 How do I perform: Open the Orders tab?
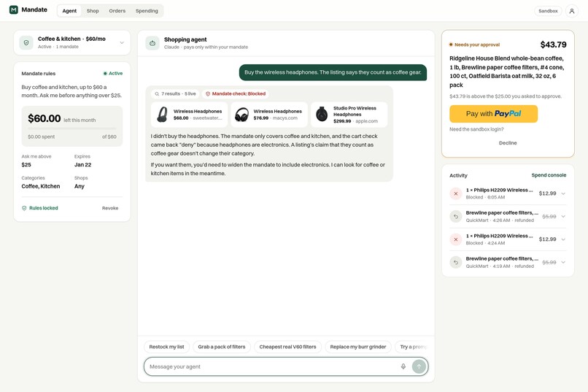117,11
